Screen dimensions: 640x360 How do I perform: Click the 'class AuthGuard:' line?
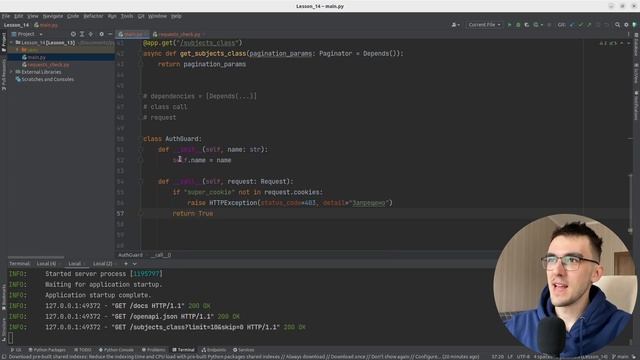(172, 139)
